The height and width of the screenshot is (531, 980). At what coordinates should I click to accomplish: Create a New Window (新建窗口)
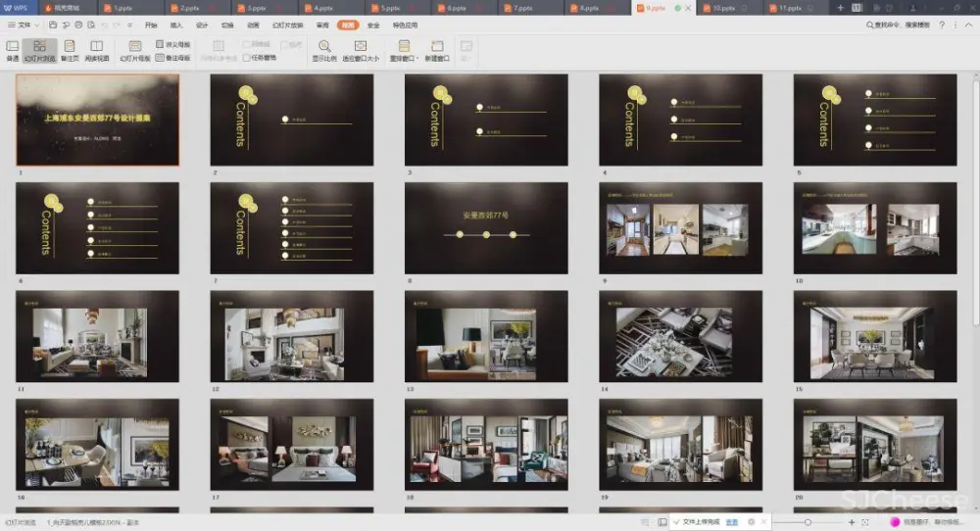(x=437, y=50)
